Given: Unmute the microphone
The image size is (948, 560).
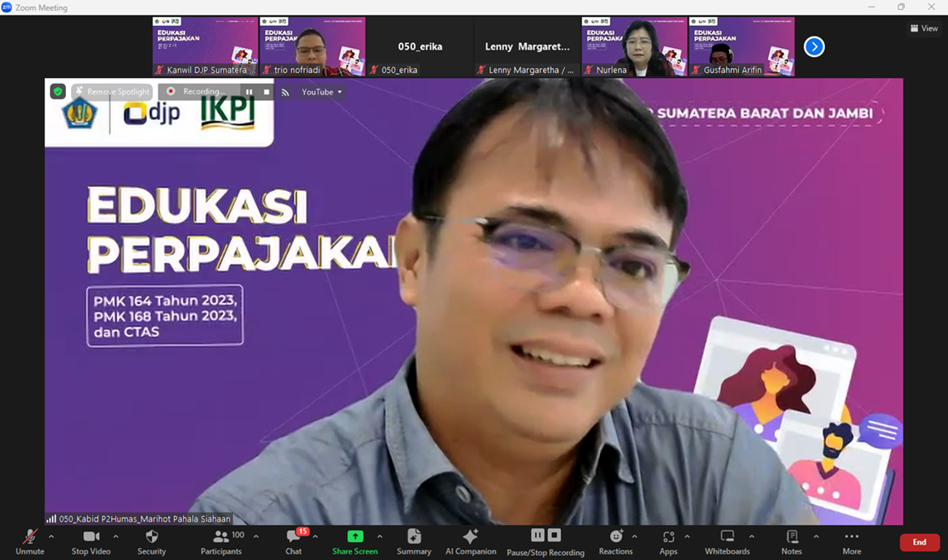Looking at the screenshot, I should [x=29, y=541].
